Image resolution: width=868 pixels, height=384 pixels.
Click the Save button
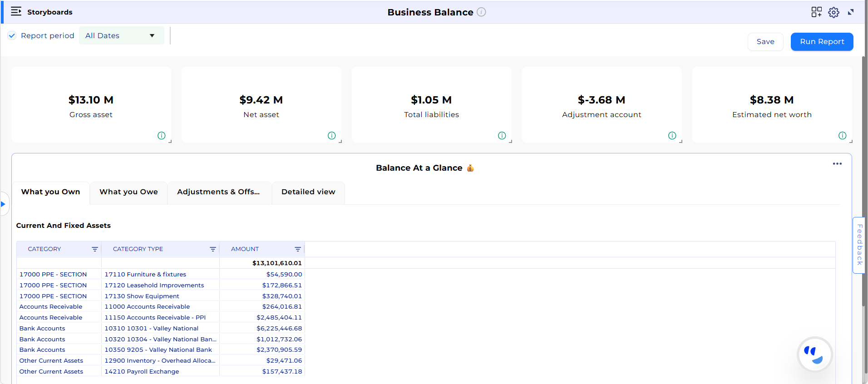tap(765, 42)
